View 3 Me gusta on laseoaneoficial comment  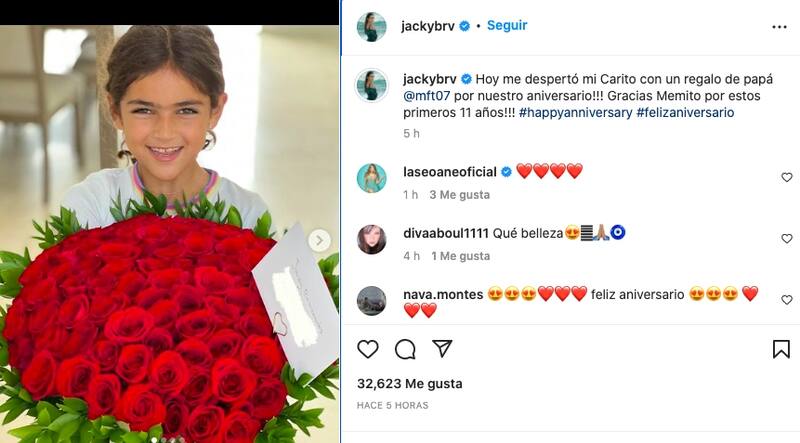click(460, 195)
